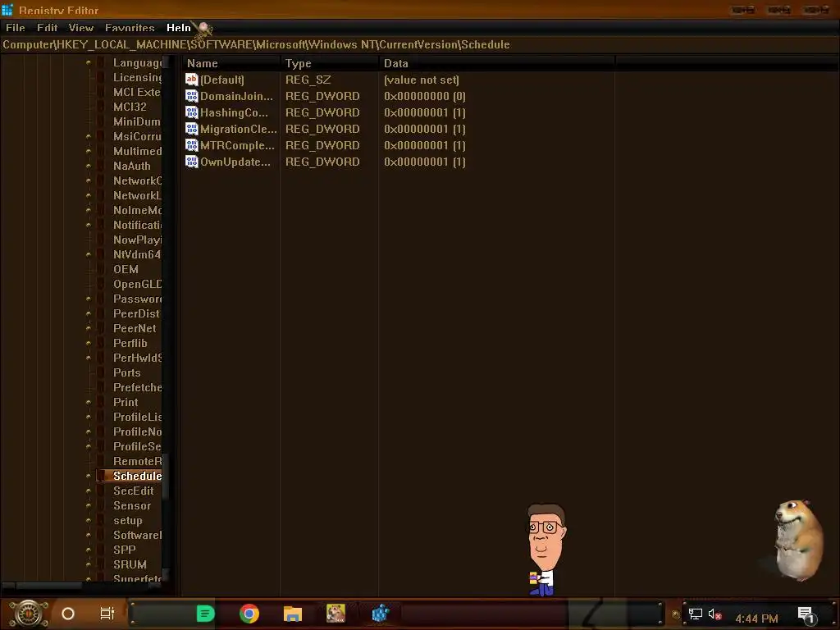
Task: Expand the NtVdm64 tree node
Action: pos(89,254)
